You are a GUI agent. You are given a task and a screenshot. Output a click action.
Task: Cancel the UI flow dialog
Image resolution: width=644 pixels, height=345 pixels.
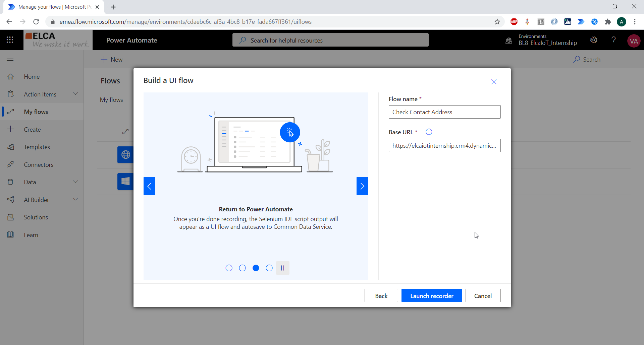(483, 296)
